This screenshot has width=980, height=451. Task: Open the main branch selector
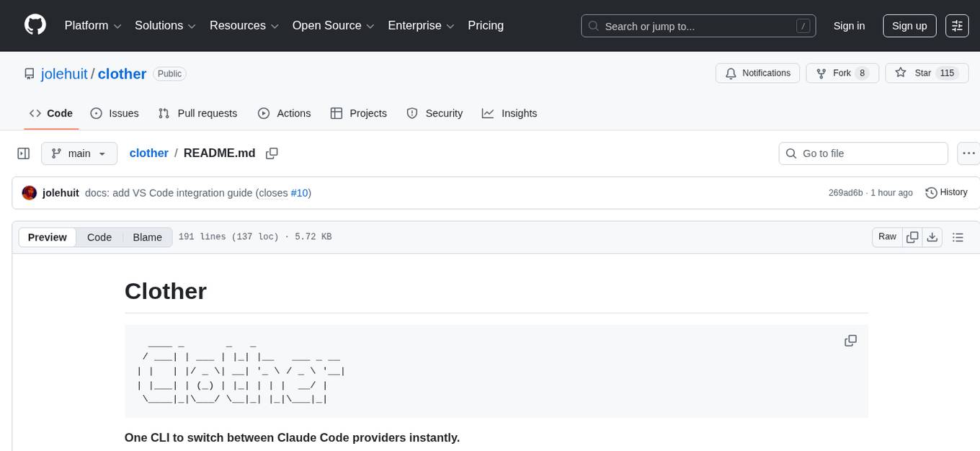pos(79,153)
